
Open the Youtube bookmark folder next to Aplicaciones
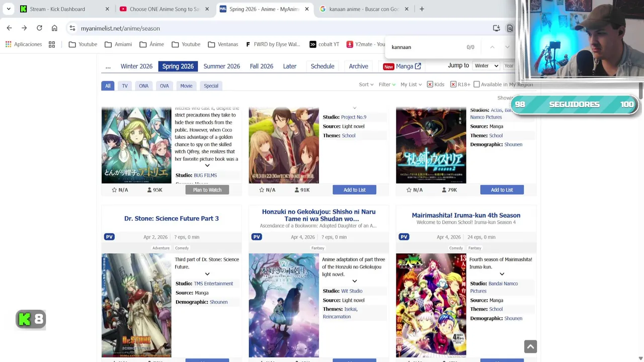83,44
